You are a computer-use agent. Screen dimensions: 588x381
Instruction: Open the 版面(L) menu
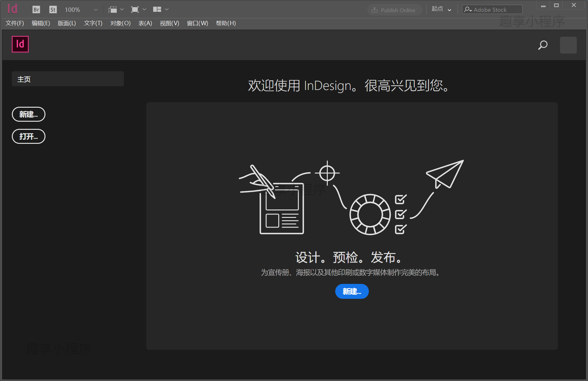(x=67, y=23)
